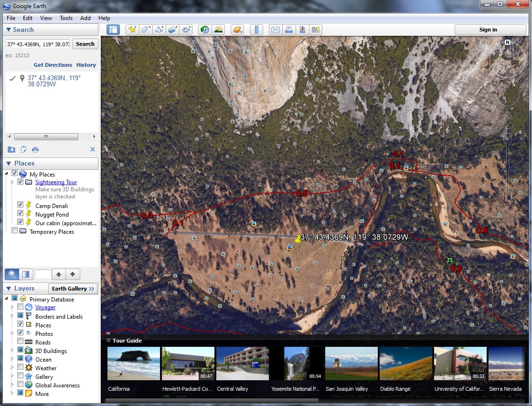This screenshot has height=406, width=532.
Task: Collapse the Places panel
Action: point(9,163)
